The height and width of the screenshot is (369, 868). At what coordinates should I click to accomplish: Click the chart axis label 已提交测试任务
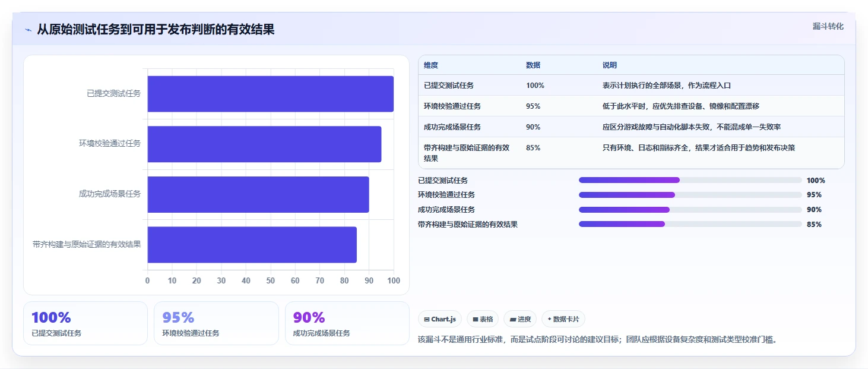113,93
